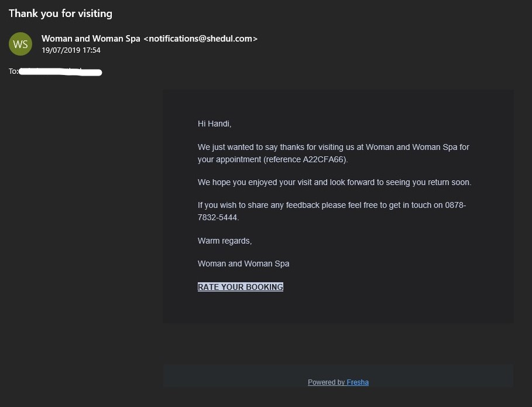Click the "Thank you for visiting" subject line
Viewport: 532px width, 407px height.
[60, 13]
